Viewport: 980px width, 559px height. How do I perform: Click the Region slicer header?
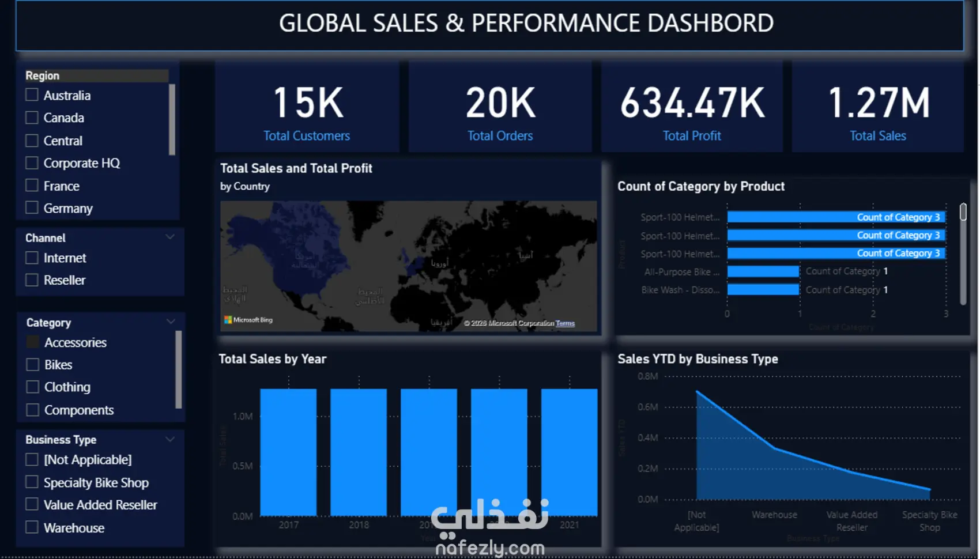tap(97, 75)
